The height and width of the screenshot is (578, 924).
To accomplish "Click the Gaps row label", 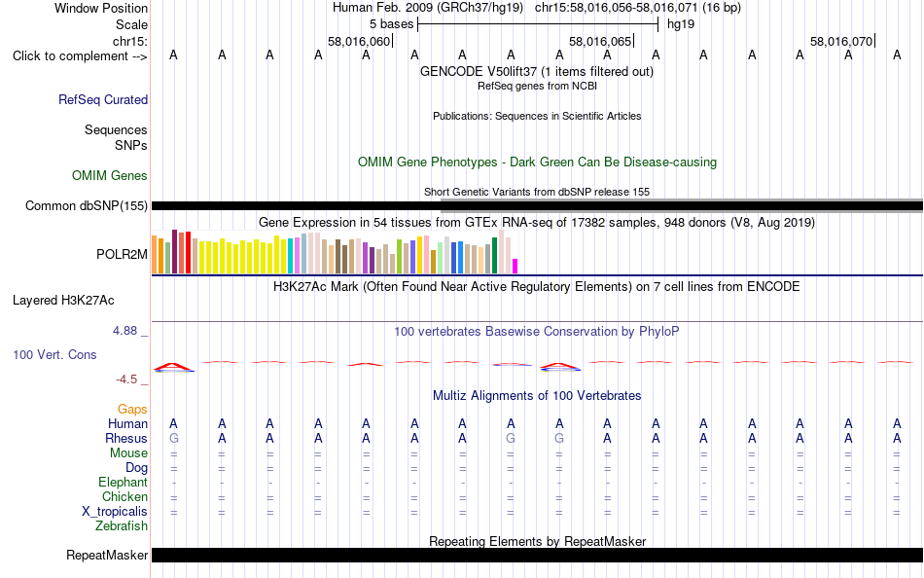I will (x=132, y=409).
